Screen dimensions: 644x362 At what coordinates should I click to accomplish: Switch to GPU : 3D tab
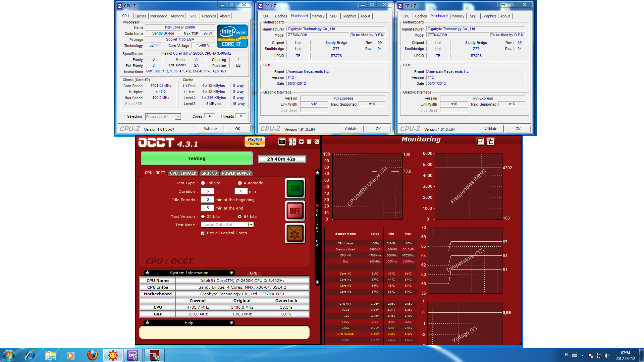click(209, 173)
